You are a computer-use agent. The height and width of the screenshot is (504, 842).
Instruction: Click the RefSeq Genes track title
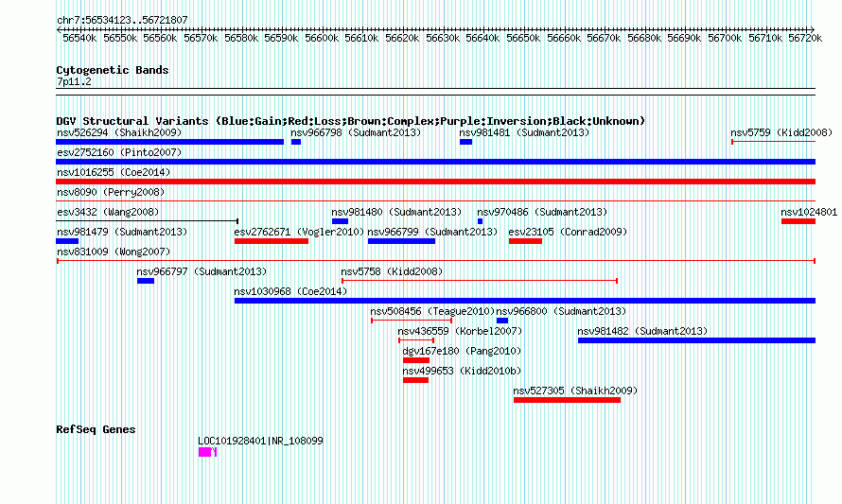tap(96, 429)
